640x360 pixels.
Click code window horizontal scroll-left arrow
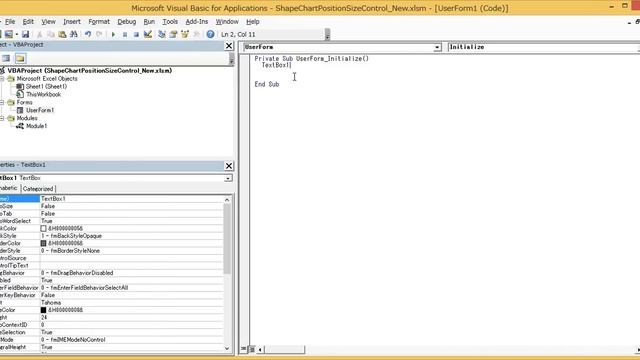(260, 349)
